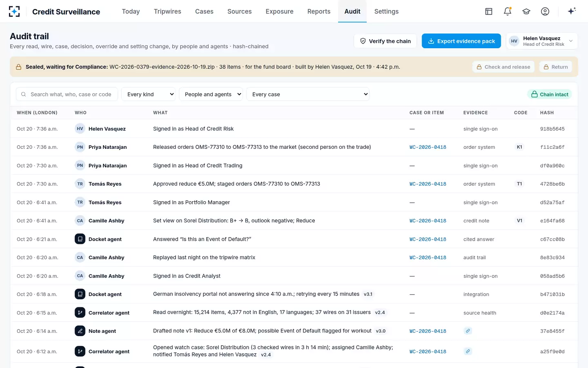This screenshot has height=368, width=588.
Task: Select the Audit tab
Action: pos(352,11)
